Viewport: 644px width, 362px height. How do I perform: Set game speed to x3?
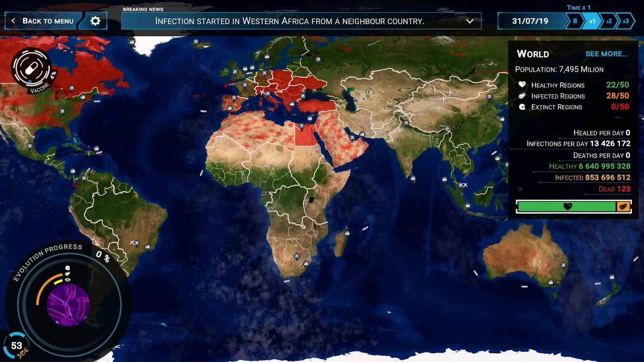(x=625, y=21)
